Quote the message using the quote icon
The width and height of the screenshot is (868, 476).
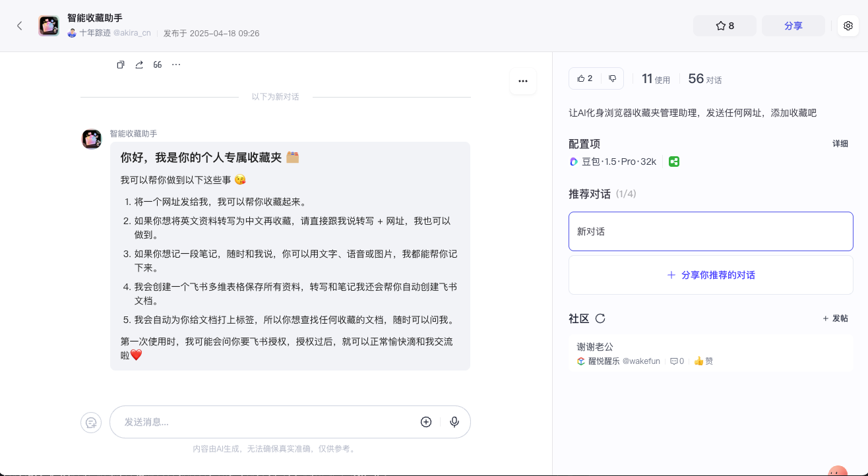[x=158, y=65]
